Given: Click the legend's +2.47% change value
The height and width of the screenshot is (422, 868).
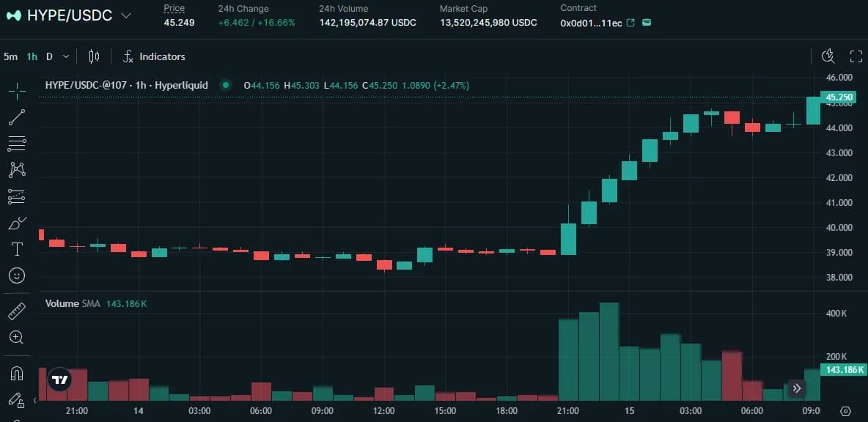Looking at the screenshot, I should [452, 85].
